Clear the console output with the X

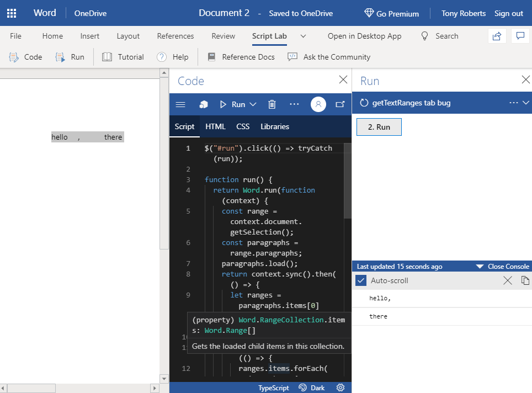coord(507,280)
